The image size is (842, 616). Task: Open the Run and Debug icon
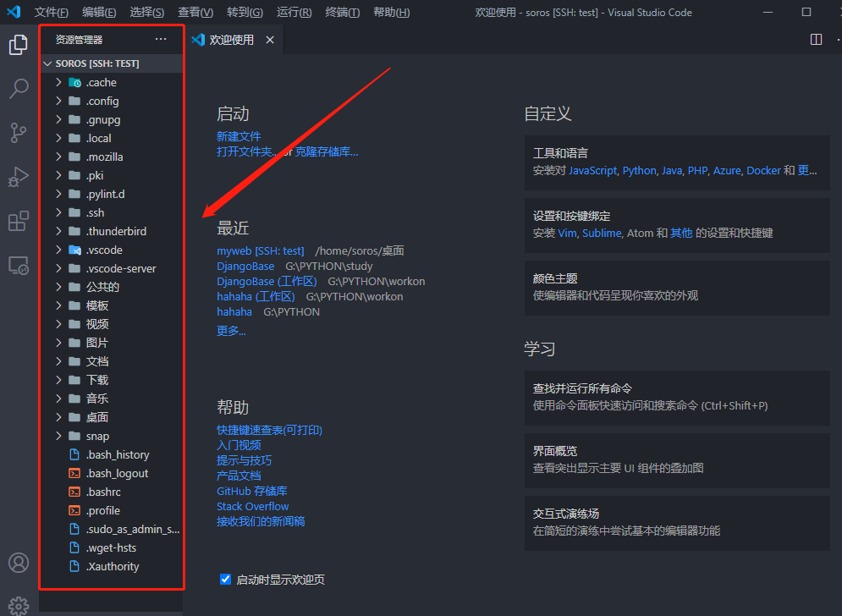click(x=19, y=177)
